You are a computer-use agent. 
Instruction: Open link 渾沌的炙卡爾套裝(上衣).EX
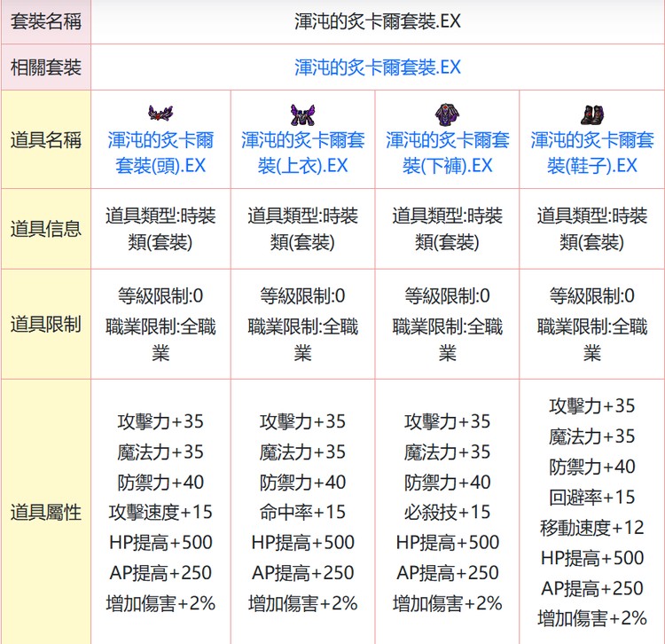tap(303, 153)
